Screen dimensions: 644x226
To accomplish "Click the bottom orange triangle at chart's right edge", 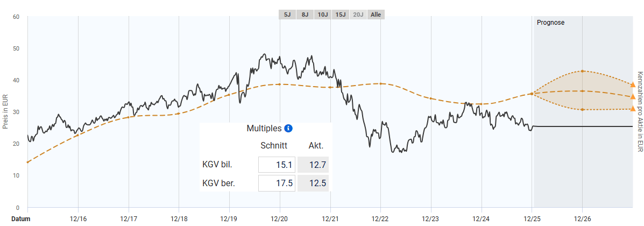I will coord(633,109).
